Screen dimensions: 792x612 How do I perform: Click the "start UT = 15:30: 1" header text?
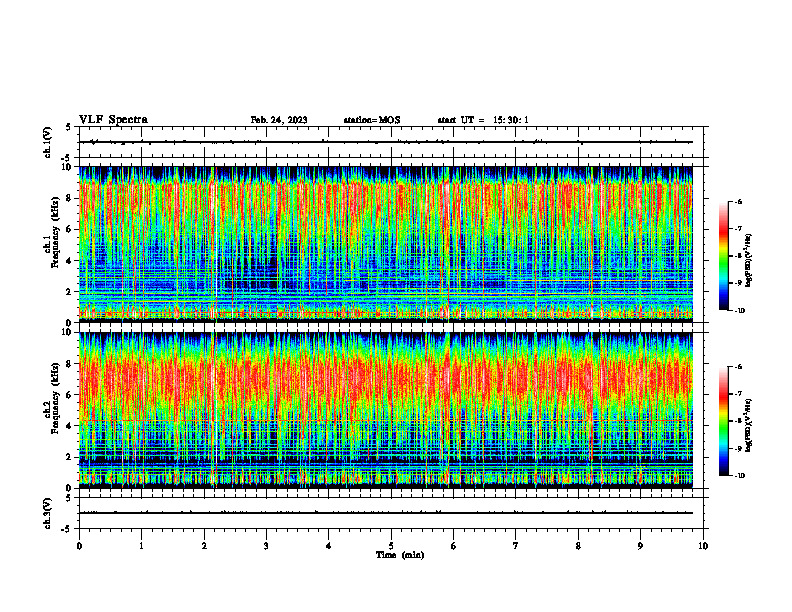[483, 120]
